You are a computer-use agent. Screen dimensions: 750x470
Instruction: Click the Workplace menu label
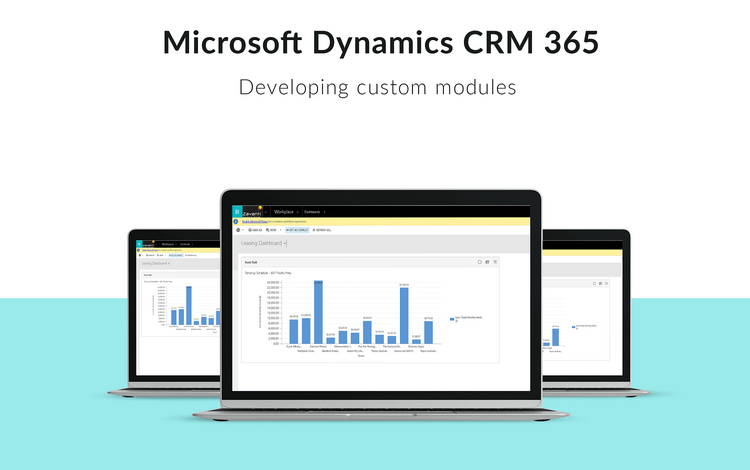(x=283, y=212)
